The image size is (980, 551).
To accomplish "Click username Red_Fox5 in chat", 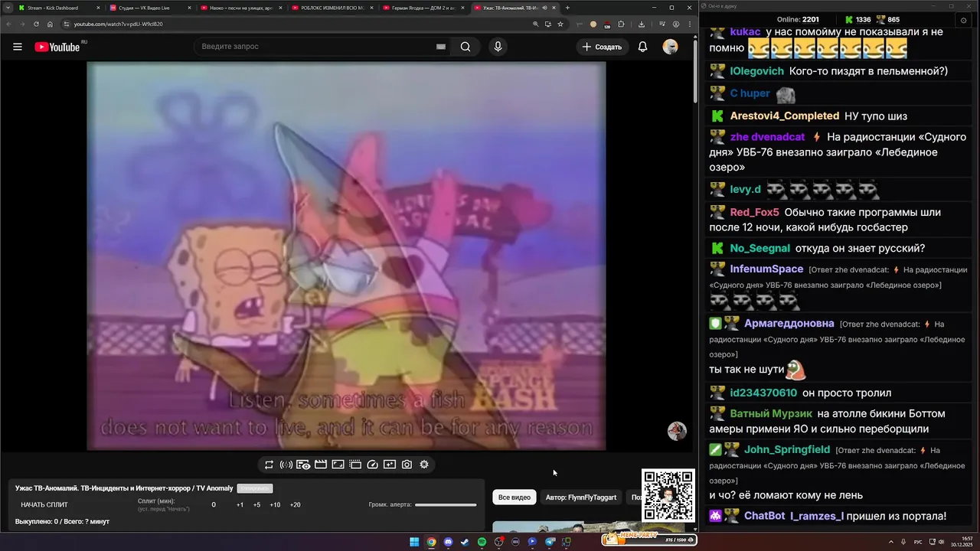I will (x=754, y=212).
